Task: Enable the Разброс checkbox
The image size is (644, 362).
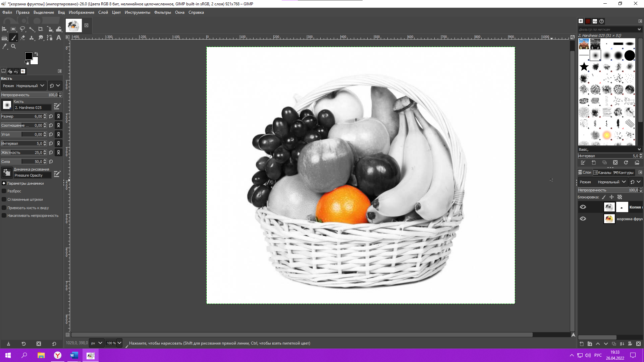Action: point(4,191)
